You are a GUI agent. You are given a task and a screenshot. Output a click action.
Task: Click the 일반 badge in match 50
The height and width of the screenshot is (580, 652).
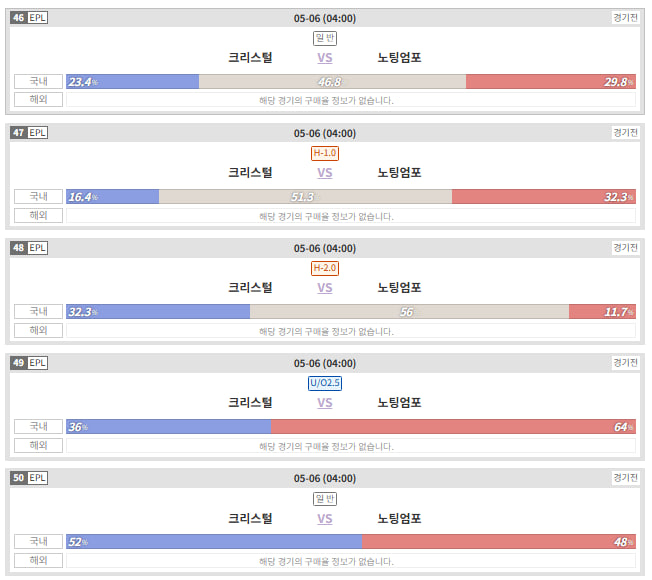pos(325,499)
